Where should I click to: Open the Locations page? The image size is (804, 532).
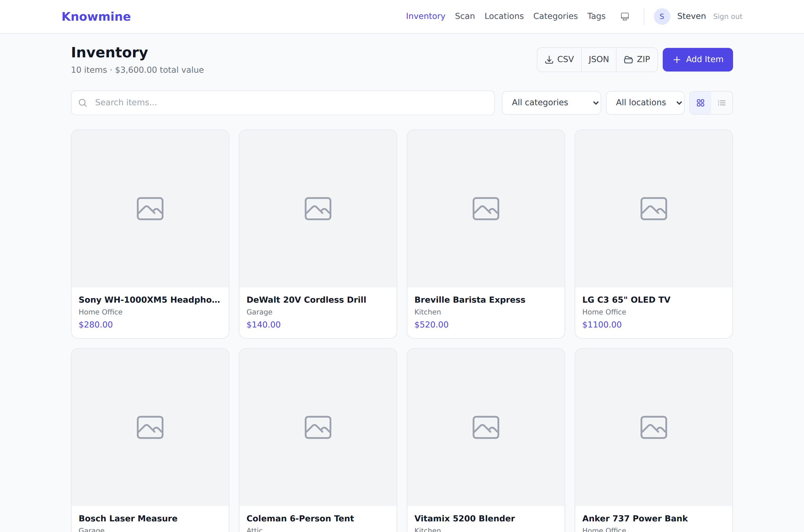(504, 16)
